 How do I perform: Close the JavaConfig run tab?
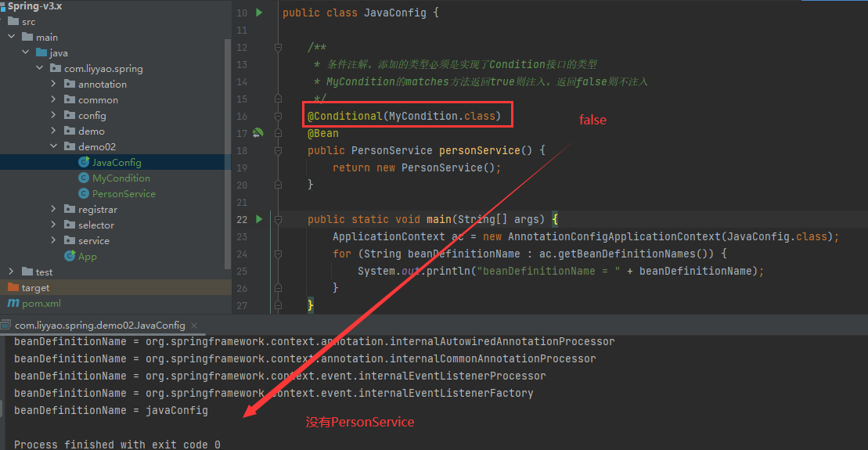pyautogui.click(x=194, y=326)
